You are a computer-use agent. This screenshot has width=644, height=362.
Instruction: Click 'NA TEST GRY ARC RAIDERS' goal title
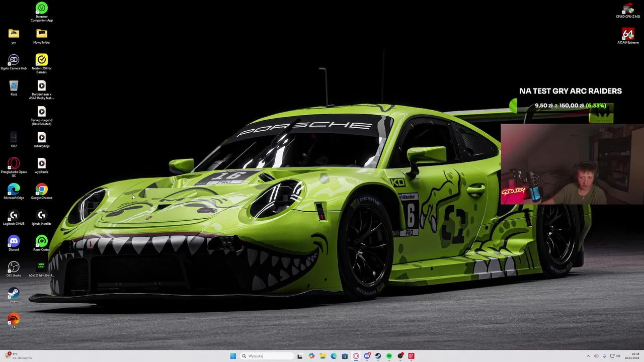(571, 91)
